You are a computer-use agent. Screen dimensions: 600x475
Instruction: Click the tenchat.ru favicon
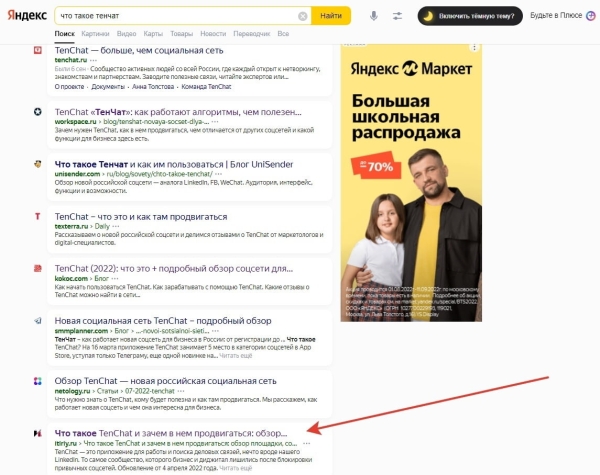38,50
